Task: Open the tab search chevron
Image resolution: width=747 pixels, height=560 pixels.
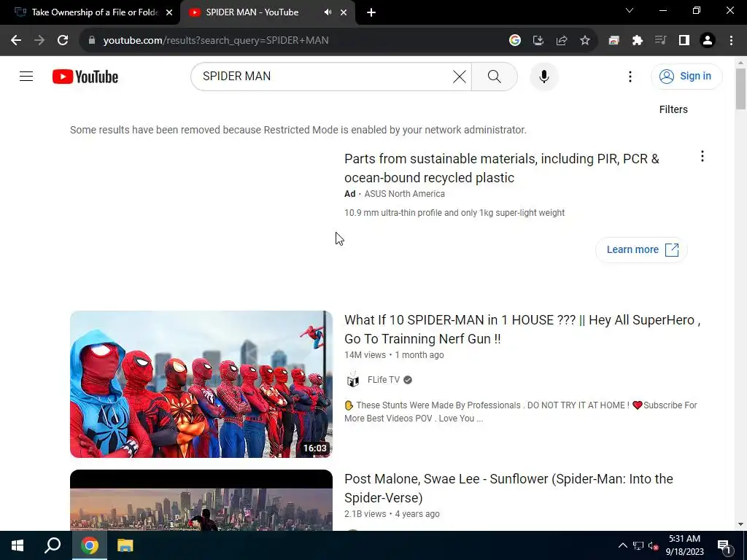Action: pos(630,10)
